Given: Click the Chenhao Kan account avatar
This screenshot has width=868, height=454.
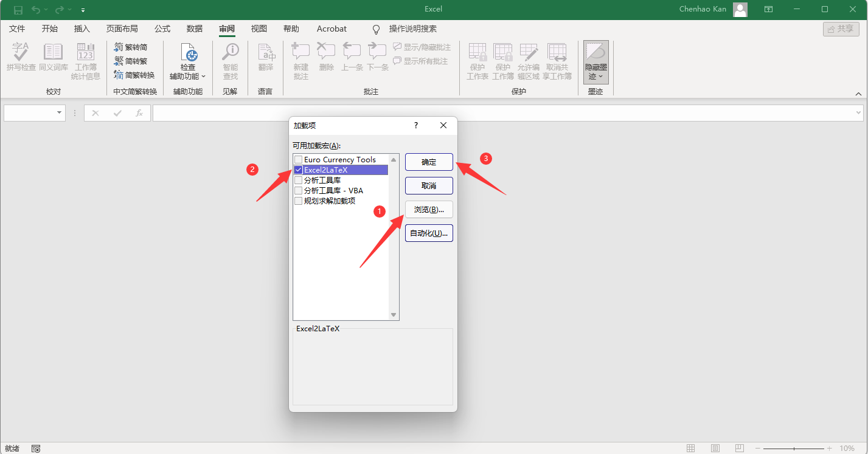Looking at the screenshot, I should 740,9.
